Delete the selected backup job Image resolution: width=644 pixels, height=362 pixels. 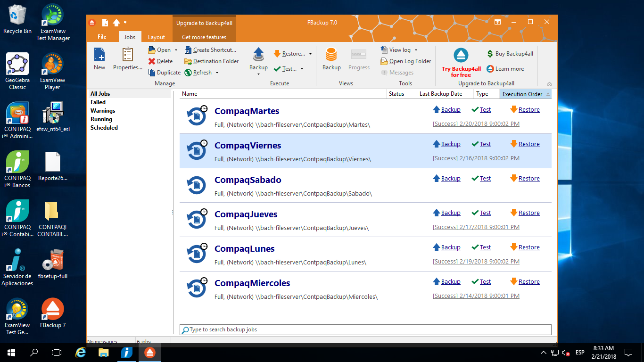(160, 61)
